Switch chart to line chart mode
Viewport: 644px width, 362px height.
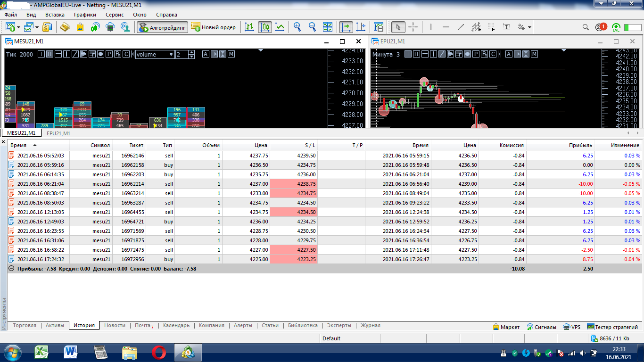(x=280, y=27)
